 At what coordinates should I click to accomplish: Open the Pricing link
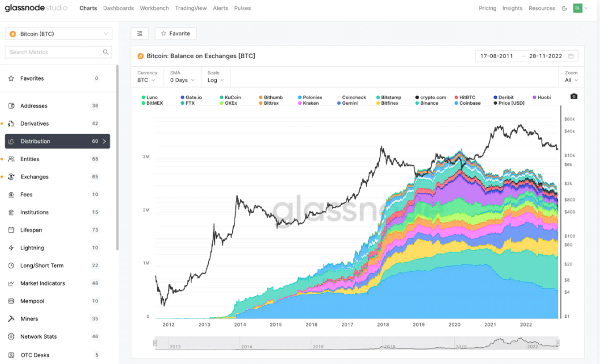(x=487, y=8)
